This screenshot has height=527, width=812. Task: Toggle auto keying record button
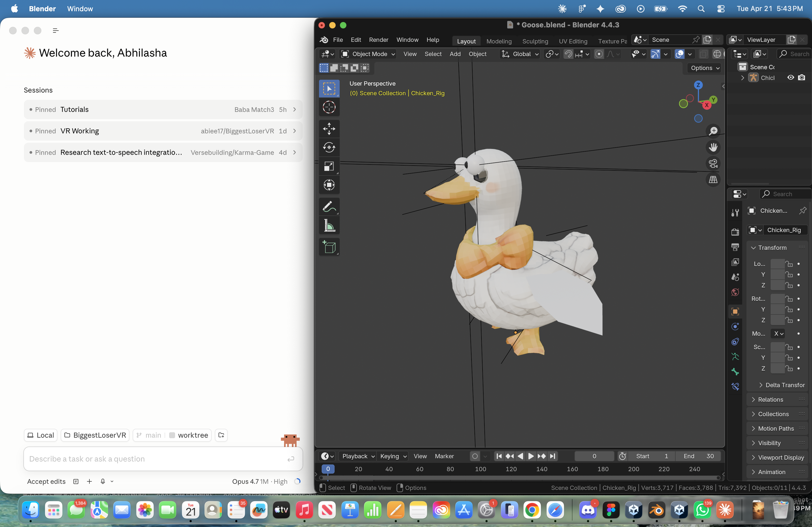474,456
